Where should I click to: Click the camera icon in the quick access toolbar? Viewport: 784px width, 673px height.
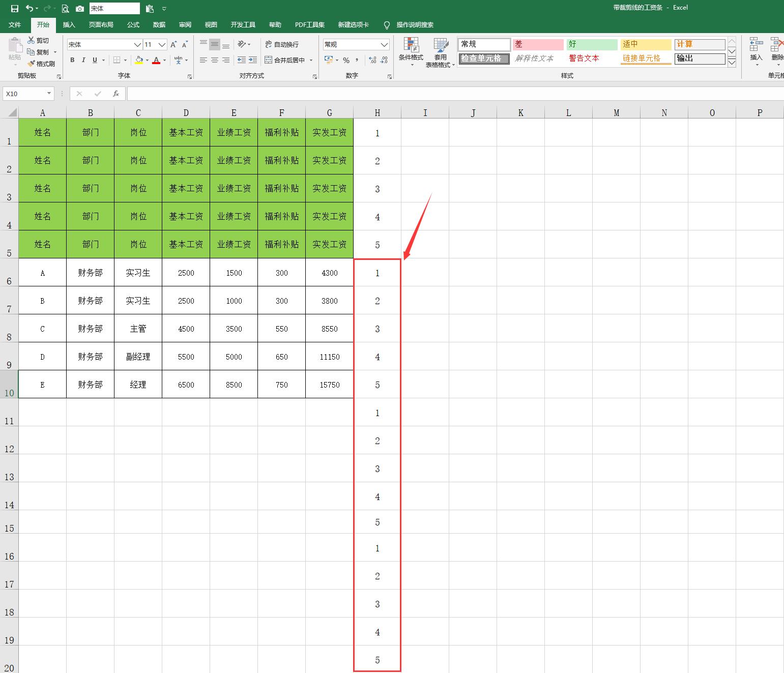tap(80, 9)
